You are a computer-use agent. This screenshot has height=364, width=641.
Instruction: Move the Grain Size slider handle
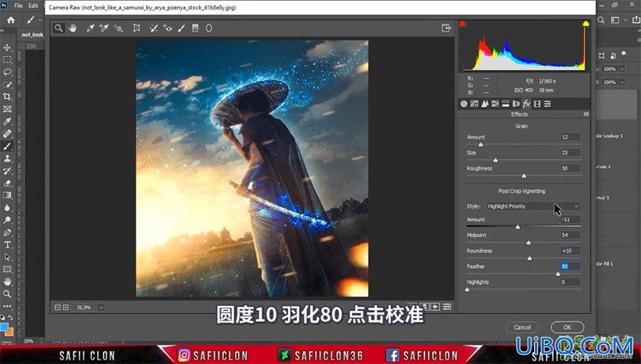click(x=495, y=161)
